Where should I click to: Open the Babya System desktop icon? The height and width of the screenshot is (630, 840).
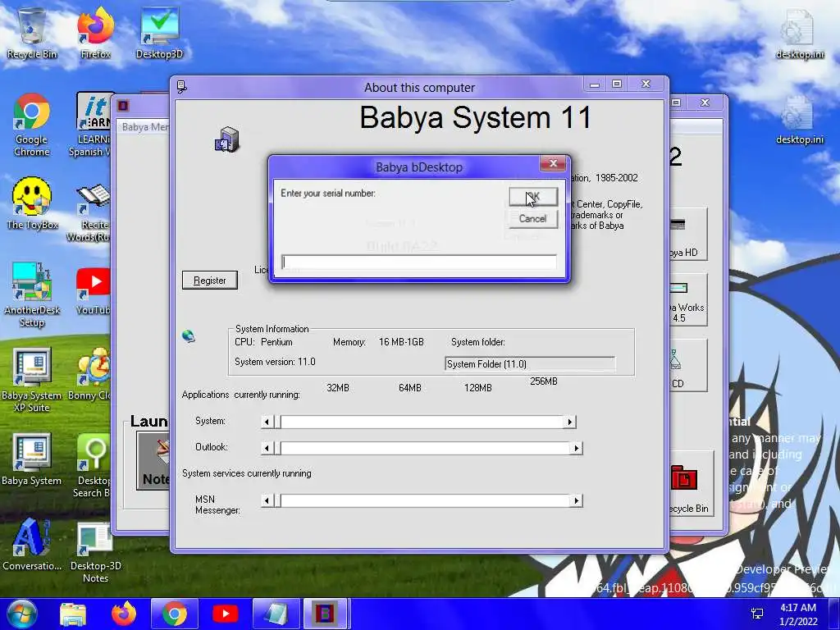[x=32, y=459]
